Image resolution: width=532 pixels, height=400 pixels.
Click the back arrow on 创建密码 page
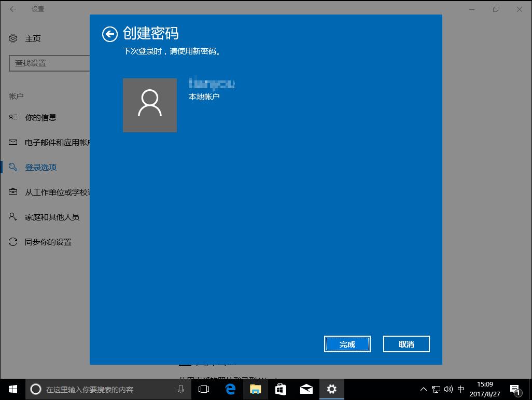[110, 34]
